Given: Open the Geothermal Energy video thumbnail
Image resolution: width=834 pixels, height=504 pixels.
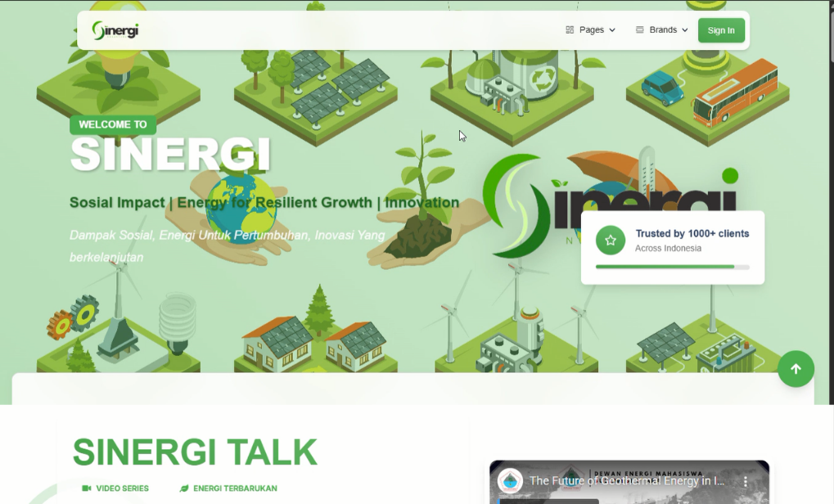Looking at the screenshot, I should 629,482.
